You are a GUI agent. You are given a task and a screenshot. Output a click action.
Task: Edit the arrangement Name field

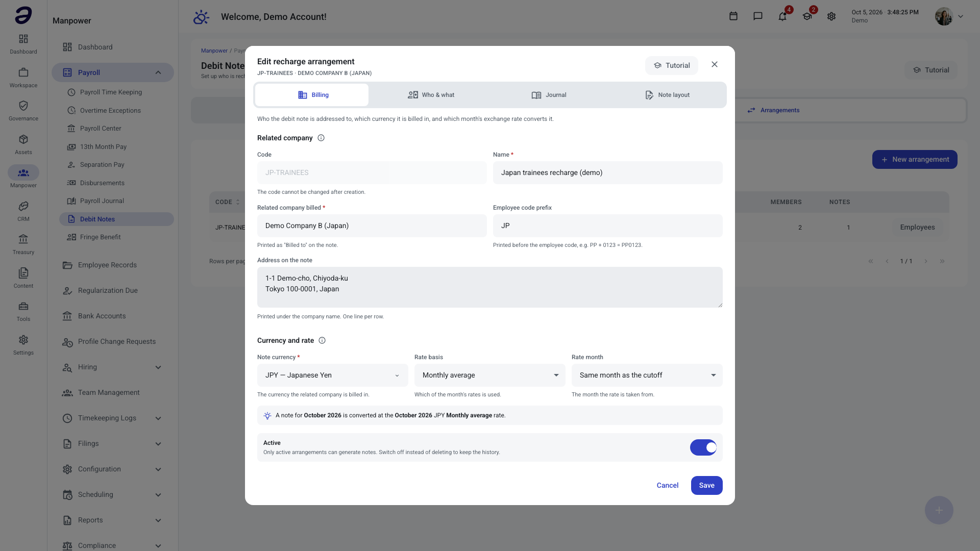click(x=608, y=172)
